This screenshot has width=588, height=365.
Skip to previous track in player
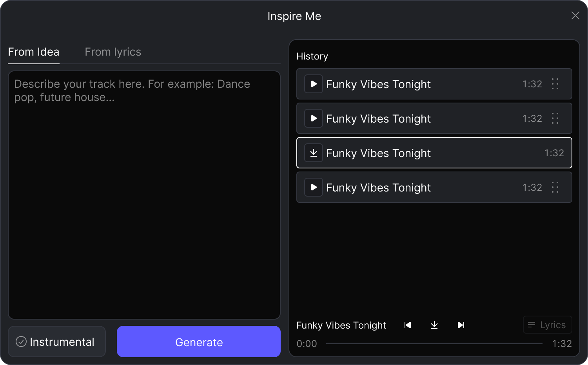408,325
